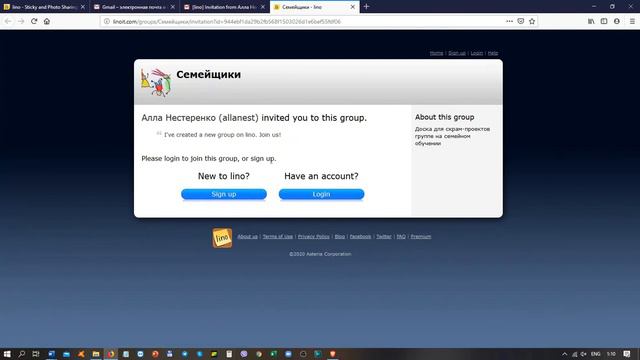Open the Premium footer link
The height and width of the screenshot is (360, 640).
click(420, 237)
